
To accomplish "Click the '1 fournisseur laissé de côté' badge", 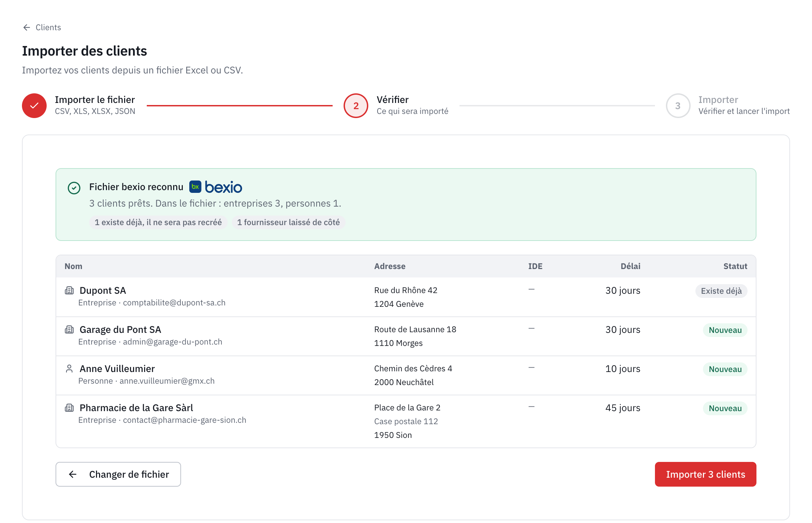I will click(288, 222).
